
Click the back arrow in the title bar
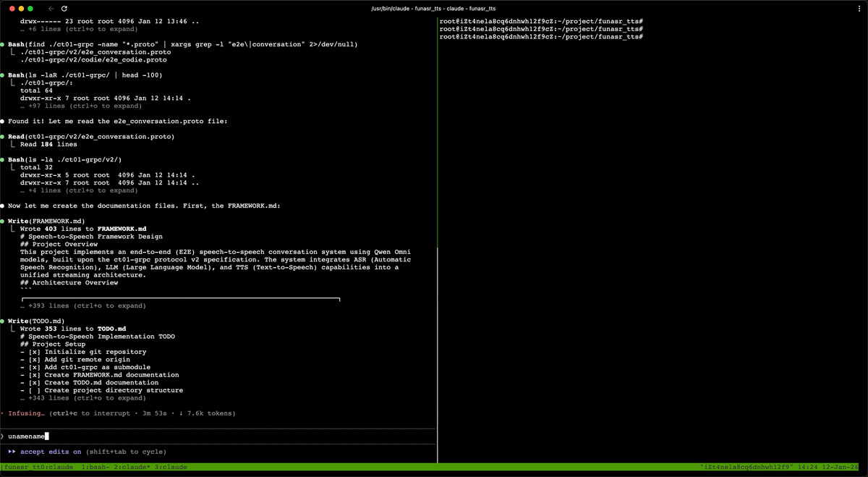[51, 8]
